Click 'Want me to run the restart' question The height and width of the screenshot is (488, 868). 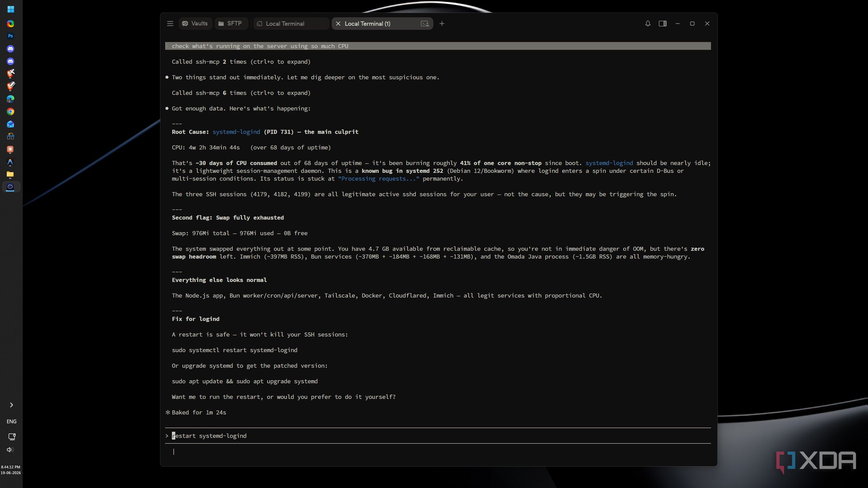283,397
